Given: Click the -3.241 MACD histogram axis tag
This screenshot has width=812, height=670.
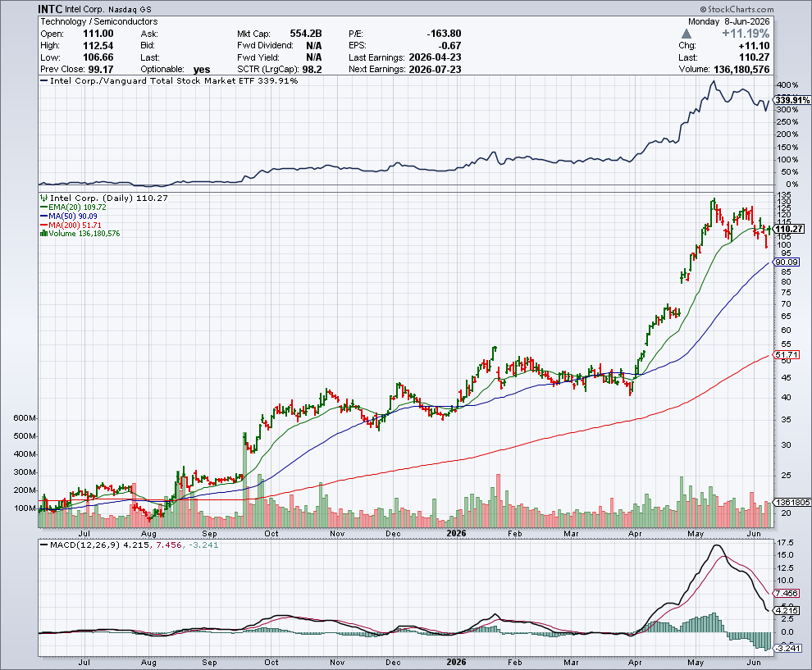Looking at the screenshot, I should (x=787, y=648).
